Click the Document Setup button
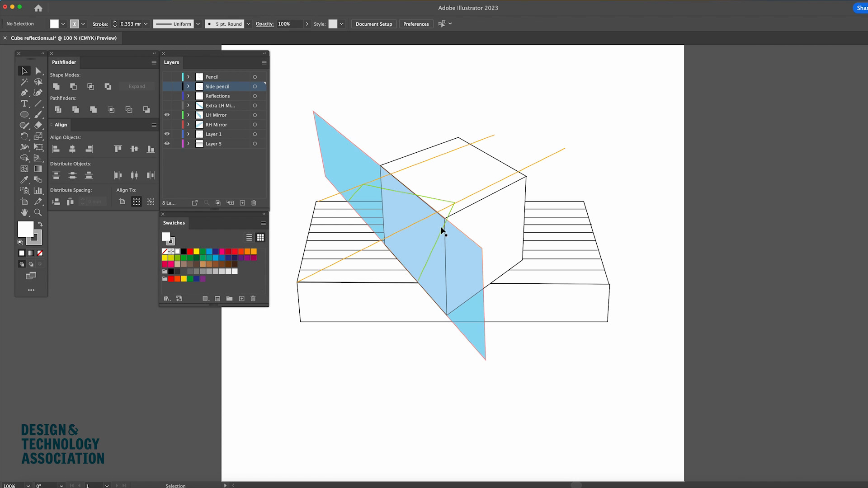The height and width of the screenshot is (488, 868). coord(373,24)
